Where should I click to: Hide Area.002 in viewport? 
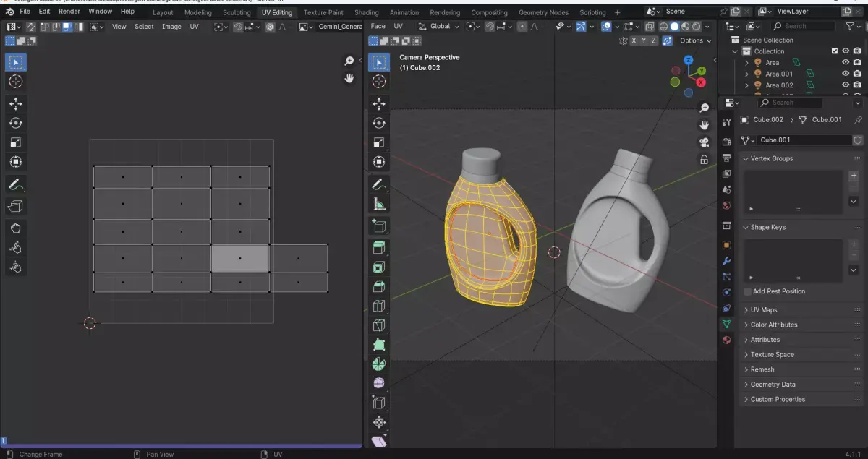point(846,85)
